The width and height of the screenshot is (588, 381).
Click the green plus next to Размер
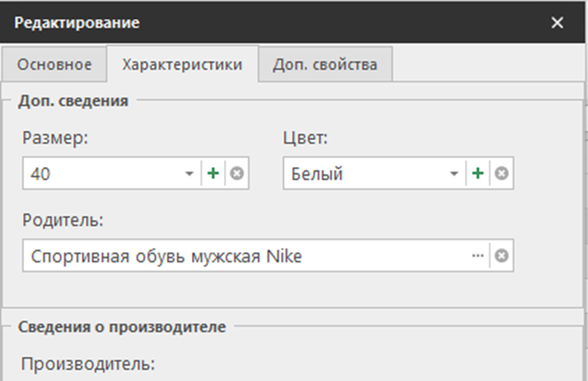(213, 175)
